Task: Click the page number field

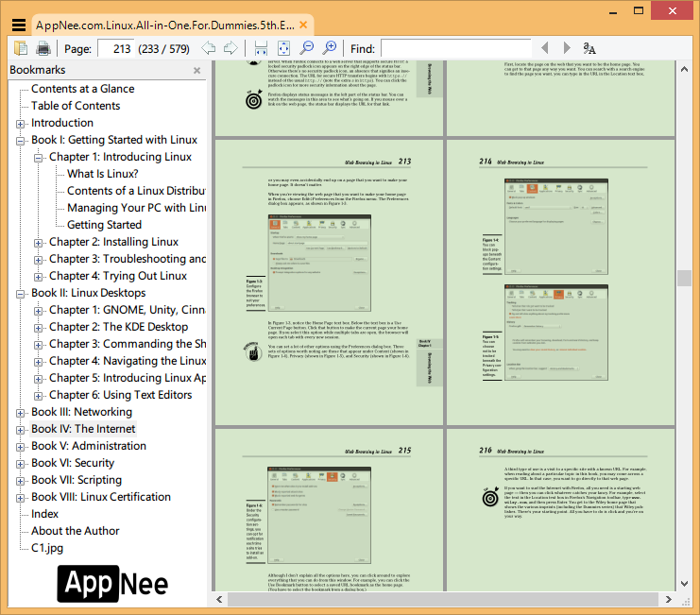Action: 116,48
